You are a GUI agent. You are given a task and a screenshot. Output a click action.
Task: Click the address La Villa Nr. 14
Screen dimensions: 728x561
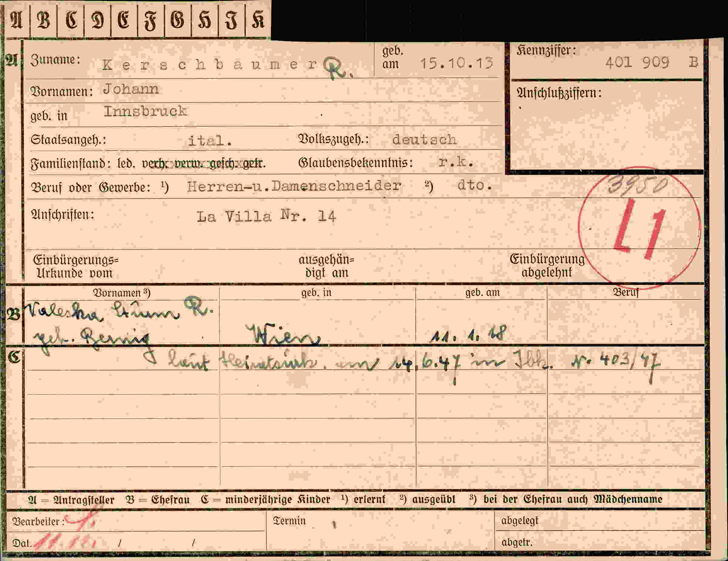coord(266,216)
